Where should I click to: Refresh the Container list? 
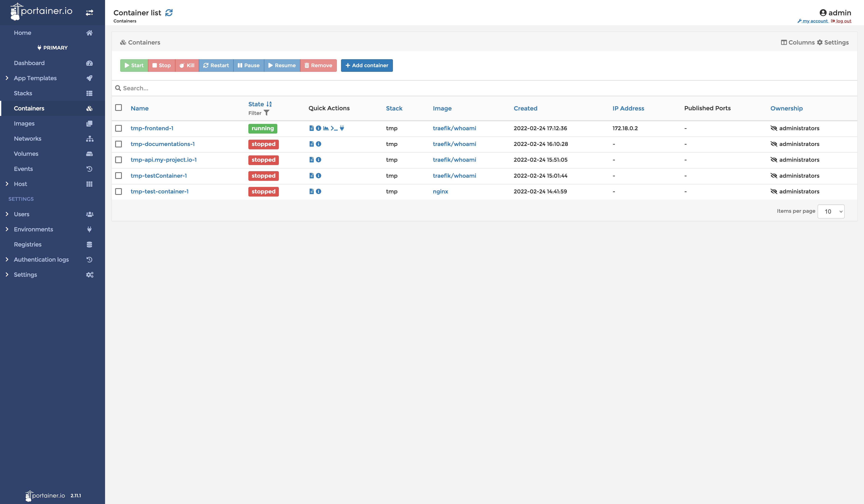[169, 12]
